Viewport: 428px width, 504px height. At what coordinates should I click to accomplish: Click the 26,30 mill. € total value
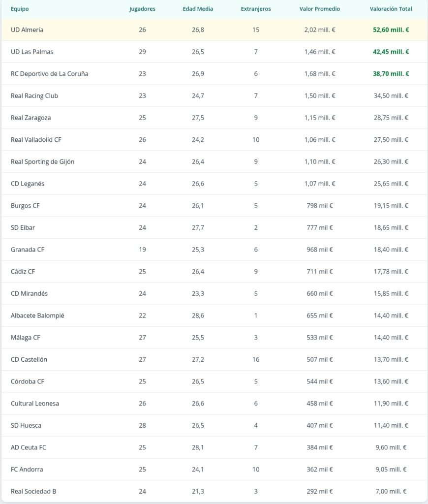[391, 161]
